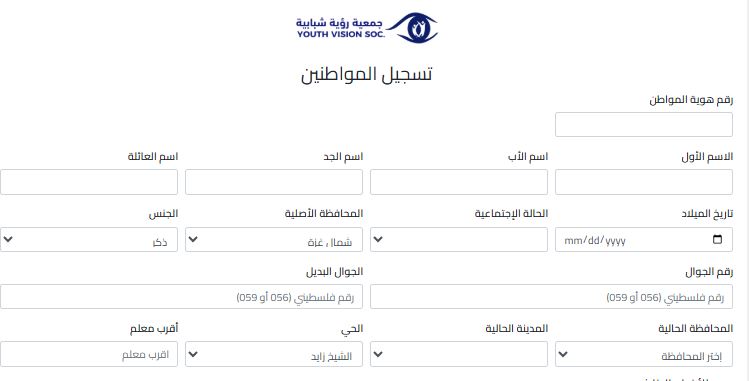Focus the الاسم الأول text field
The width and height of the screenshot is (749, 381).
[x=643, y=182]
